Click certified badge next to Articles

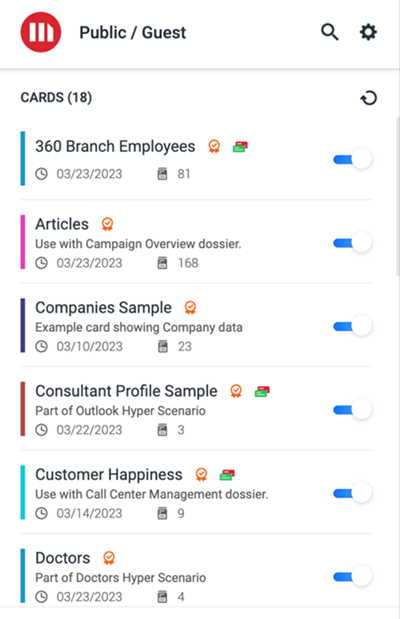click(x=107, y=224)
